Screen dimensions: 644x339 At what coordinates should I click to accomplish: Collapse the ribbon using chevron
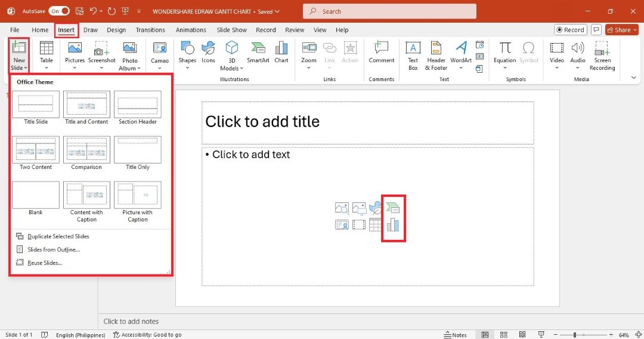pos(634,77)
